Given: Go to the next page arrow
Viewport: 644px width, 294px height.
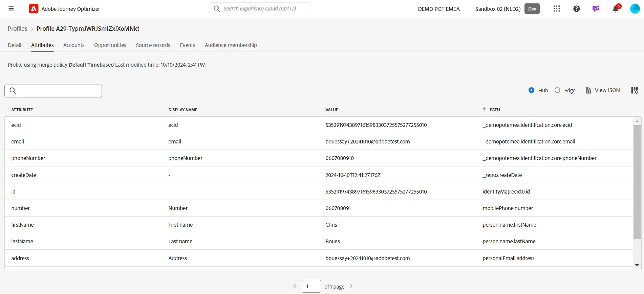Looking at the screenshot, I should tap(351, 286).
